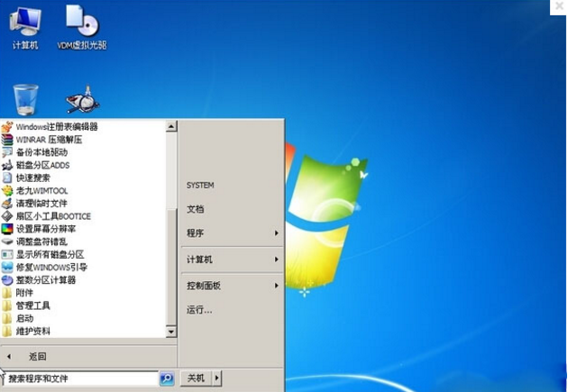Select the 老九WIMTOOL text entry
The width and height of the screenshot is (568, 392).
[x=42, y=191]
